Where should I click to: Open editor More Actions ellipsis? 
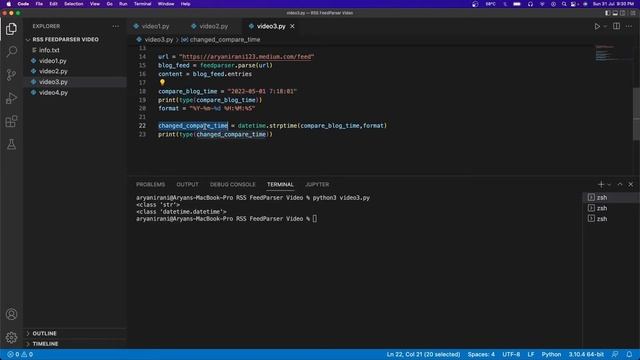[x=629, y=26]
